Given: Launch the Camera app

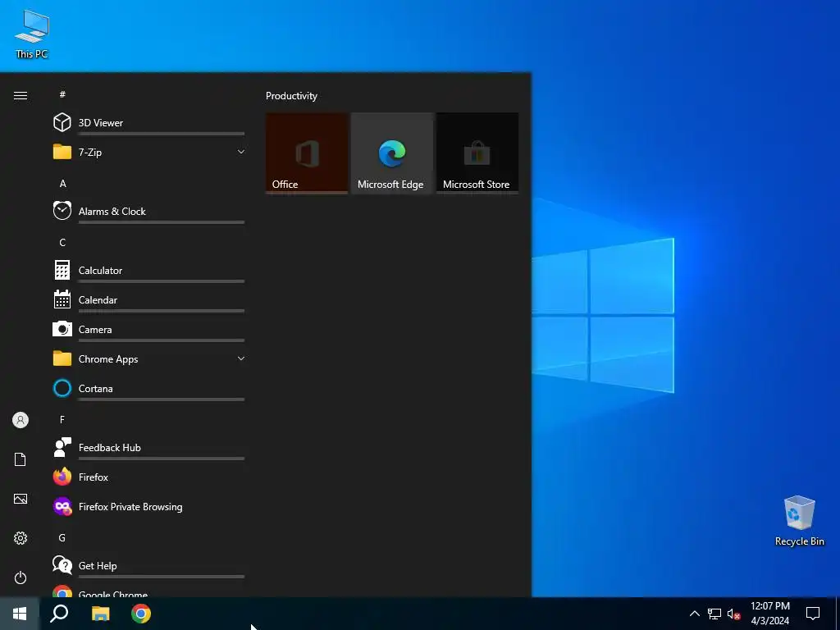Looking at the screenshot, I should (x=149, y=329).
